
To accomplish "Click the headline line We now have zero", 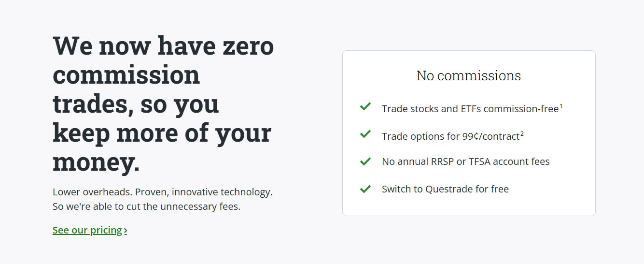I will [163, 46].
